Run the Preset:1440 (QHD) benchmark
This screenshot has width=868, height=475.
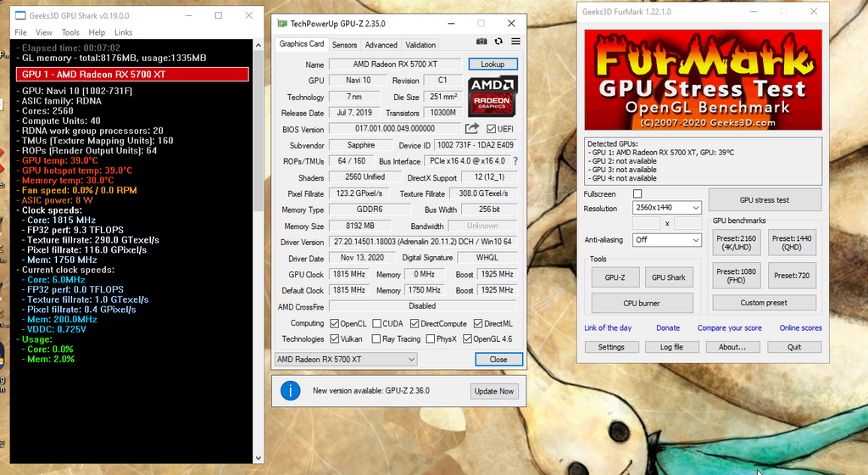point(792,243)
